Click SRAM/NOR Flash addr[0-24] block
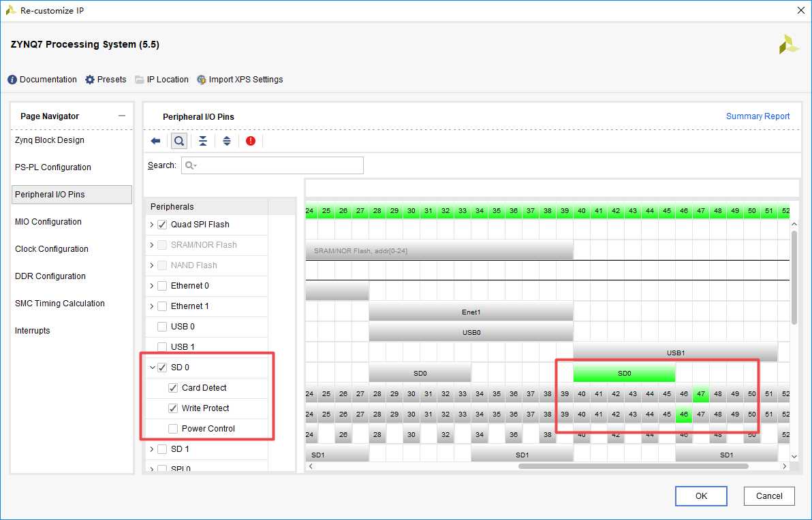The height and width of the screenshot is (520, 812). 439,250
